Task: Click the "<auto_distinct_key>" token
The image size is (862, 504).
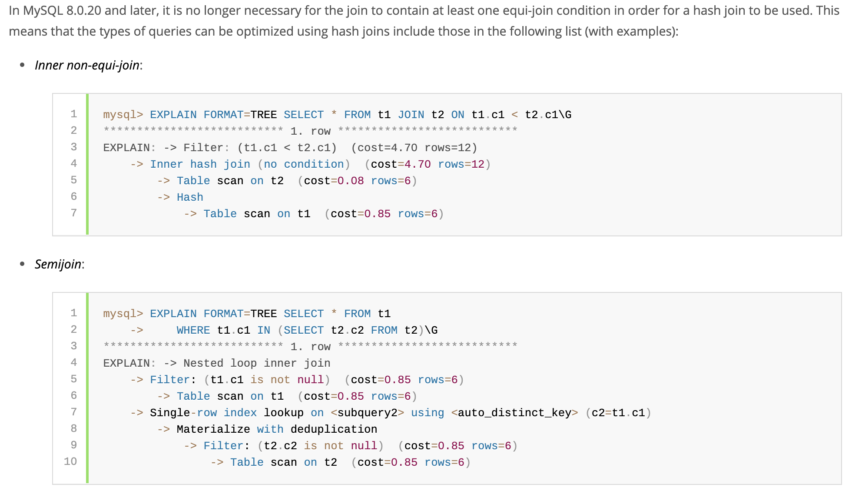Action: (514, 413)
